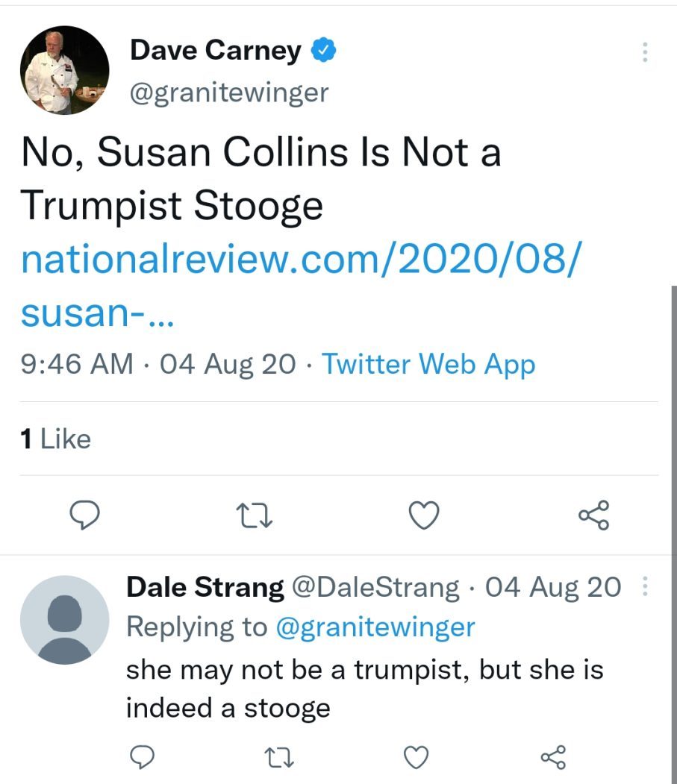Open Twitter Web App source link
677x784 pixels.
428,365
